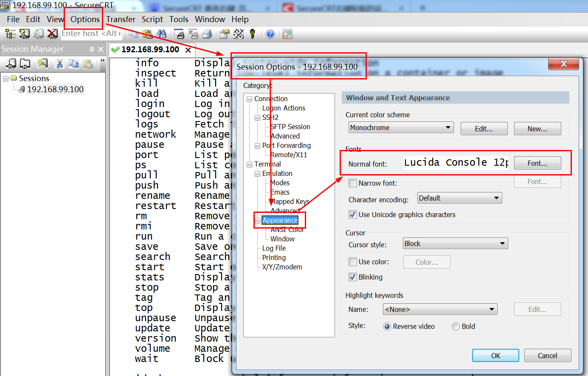The height and width of the screenshot is (376, 588).
Task: Select the Bold style radio button
Action: coord(456,326)
